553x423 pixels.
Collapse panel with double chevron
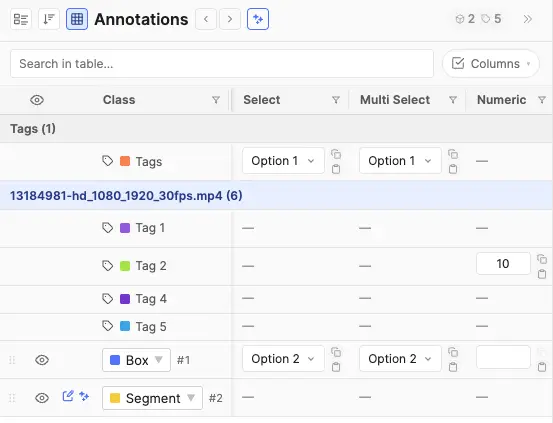528,19
